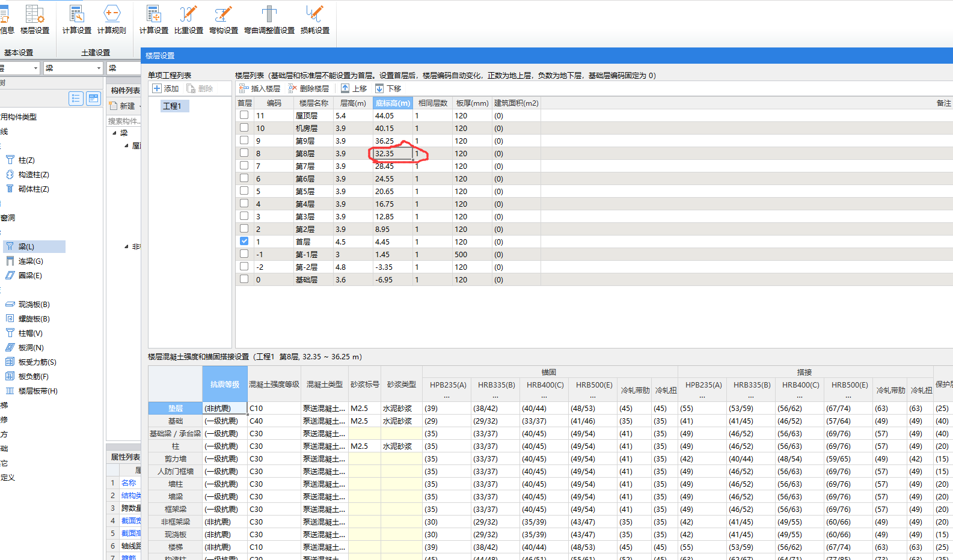Open the narrow 梁 combo box at right
This screenshot has width=953, height=560.
coord(123,68)
